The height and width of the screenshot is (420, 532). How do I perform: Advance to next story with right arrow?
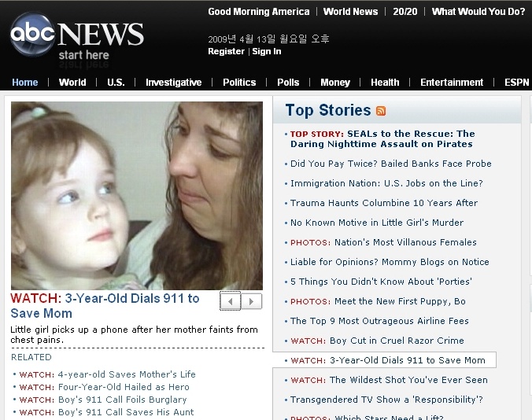tap(251, 301)
